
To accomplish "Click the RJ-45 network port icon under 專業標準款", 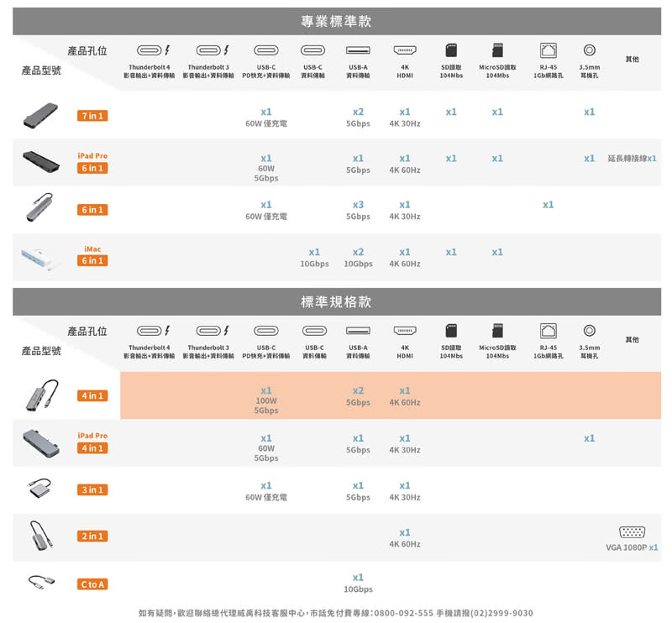I will (x=548, y=50).
